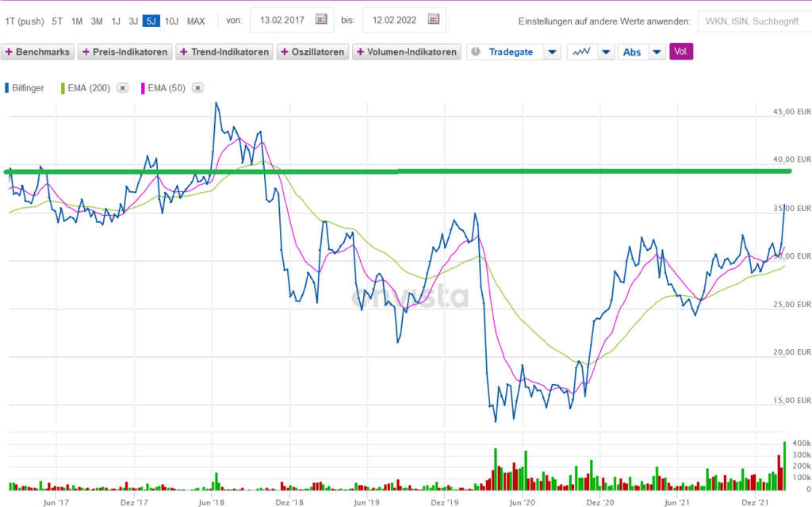Click the Bilfinger blue legend color marker
The height and width of the screenshot is (507, 812).
(x=7, y=88)
